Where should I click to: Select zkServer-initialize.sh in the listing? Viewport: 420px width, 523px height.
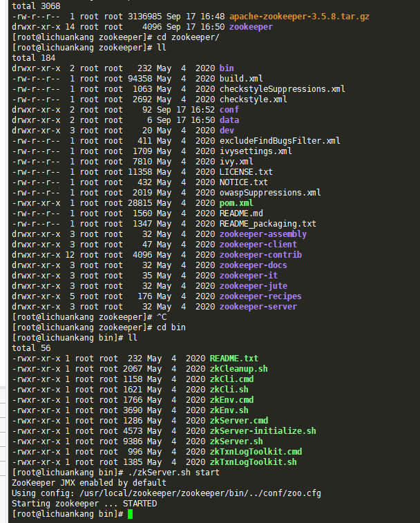click(x=263, y=431)
